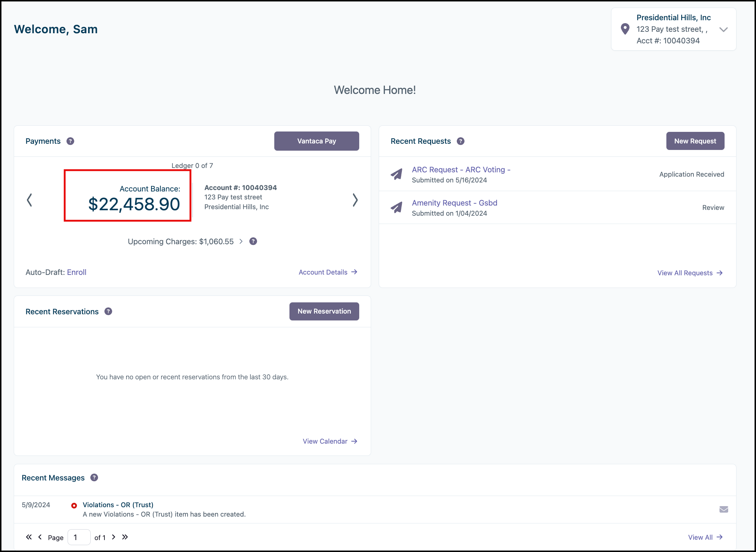Click the Enroll Auto-Draft link
The height and width of the screenshot is (552, 756).
[77, 272]
